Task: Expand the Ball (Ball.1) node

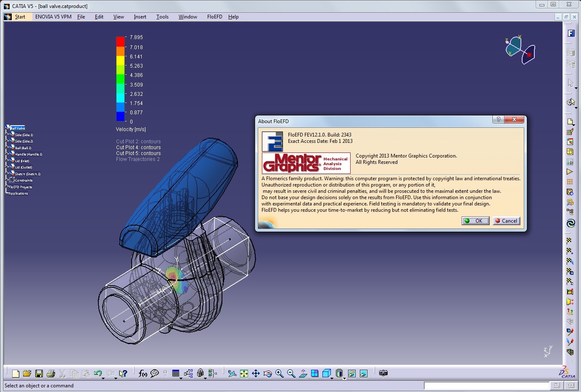Action: click(x=8, y=147)
